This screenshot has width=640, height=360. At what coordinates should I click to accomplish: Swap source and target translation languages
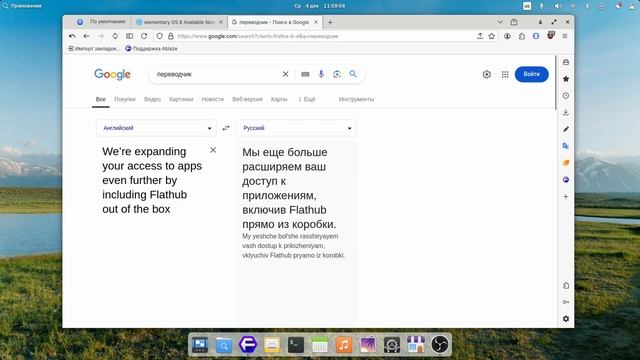[226, 128]
